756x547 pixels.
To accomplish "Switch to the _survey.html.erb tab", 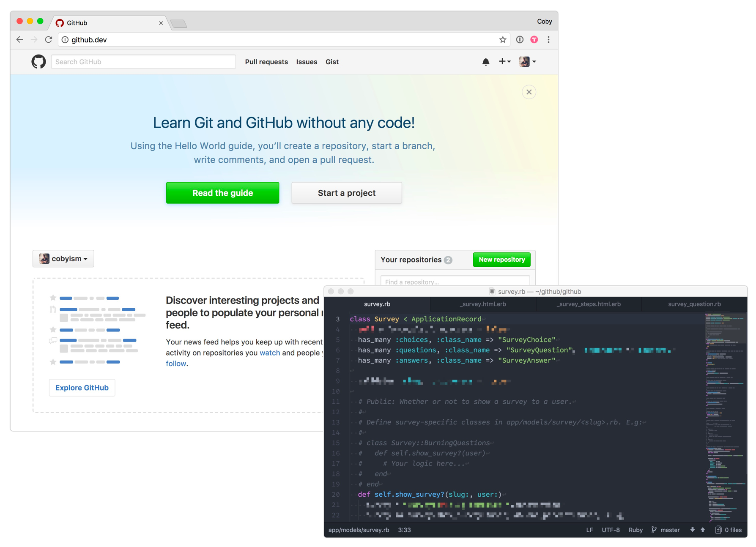I will click(x=482, y=304).
